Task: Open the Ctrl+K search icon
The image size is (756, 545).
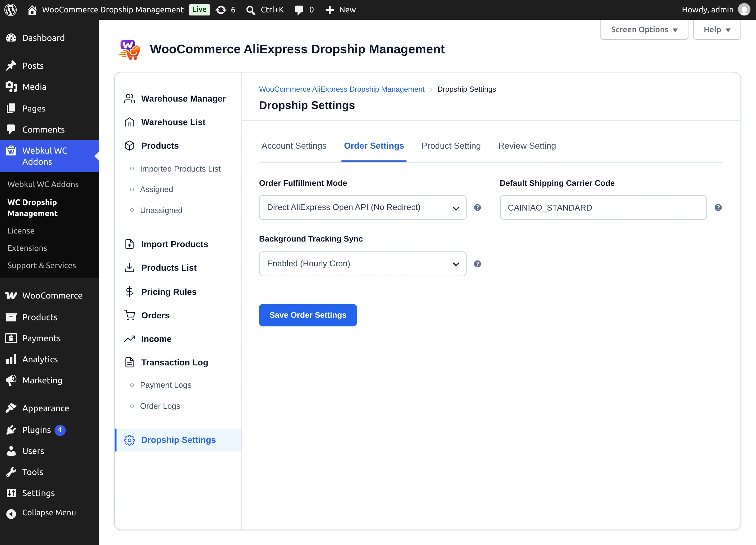Action: [x=251, y=10]
